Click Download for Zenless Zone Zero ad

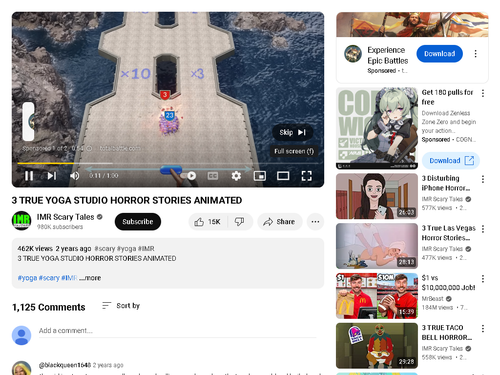pyautogui.click(x=451, y=161)
